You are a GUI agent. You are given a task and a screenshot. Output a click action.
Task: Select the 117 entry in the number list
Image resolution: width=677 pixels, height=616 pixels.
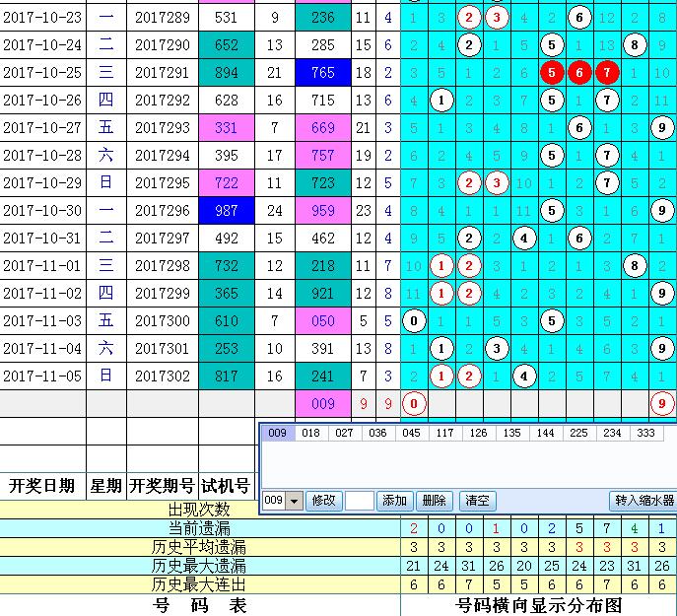(445, 433)
